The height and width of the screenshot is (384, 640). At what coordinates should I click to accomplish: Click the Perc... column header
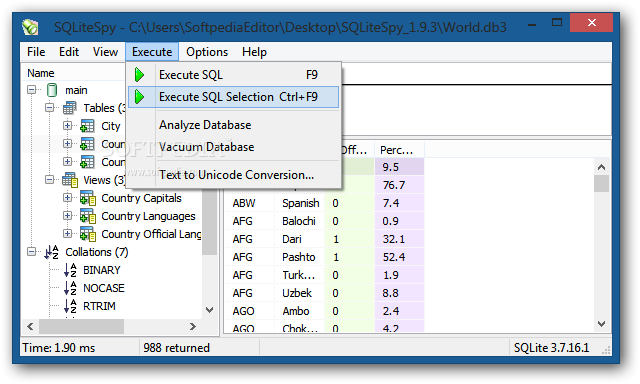(x=400, y=150)
